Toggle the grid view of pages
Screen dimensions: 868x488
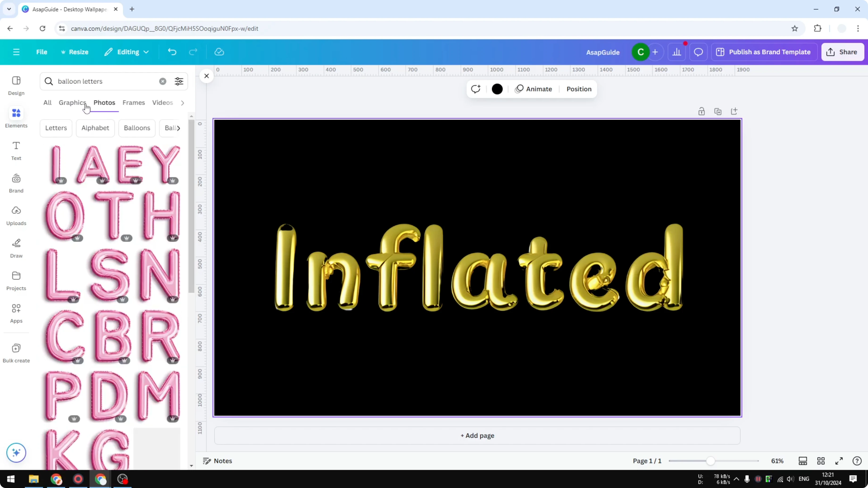pyautogui.click(x=821, y=461)
